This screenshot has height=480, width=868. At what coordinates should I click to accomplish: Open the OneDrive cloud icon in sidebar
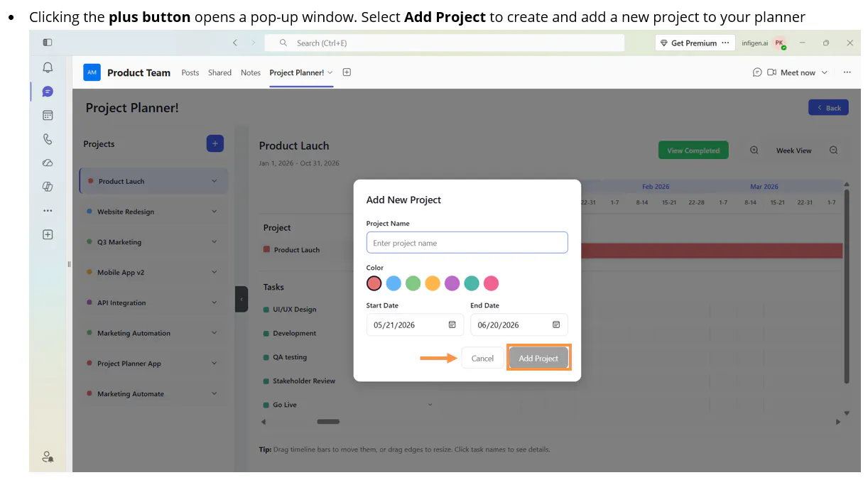tap(48, 163)
